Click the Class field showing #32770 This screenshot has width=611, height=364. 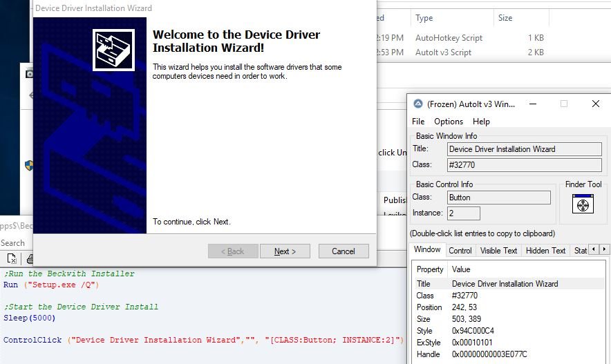(524, 164)
